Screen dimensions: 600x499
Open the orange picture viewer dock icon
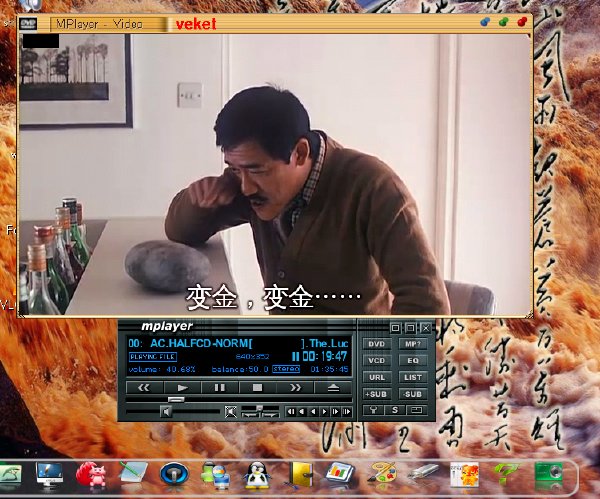pos(464,475)
